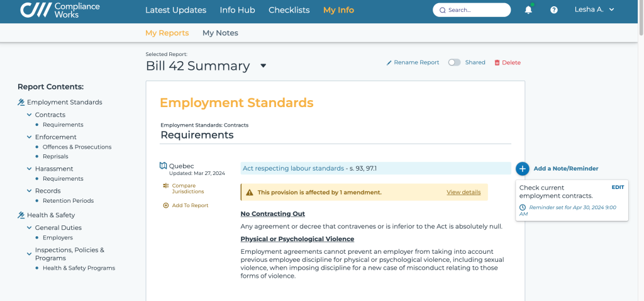Open Employers under General Duties

point(57,237)
